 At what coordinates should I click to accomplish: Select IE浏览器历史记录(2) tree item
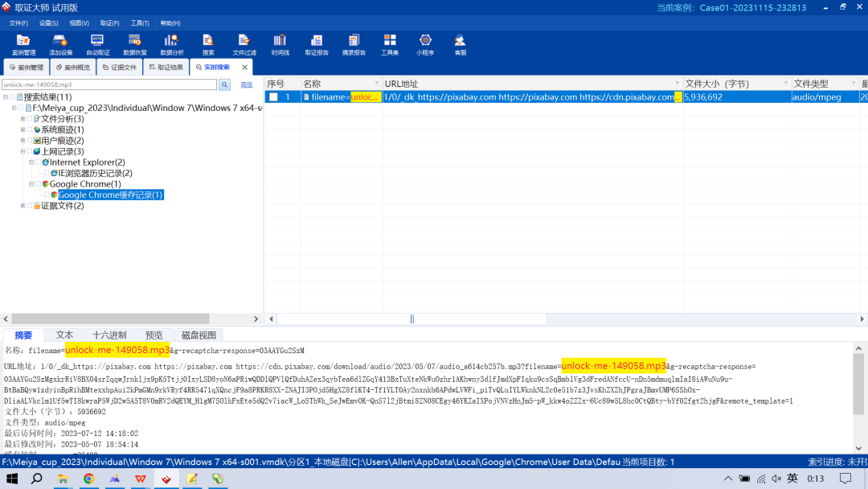click(95, 174)
